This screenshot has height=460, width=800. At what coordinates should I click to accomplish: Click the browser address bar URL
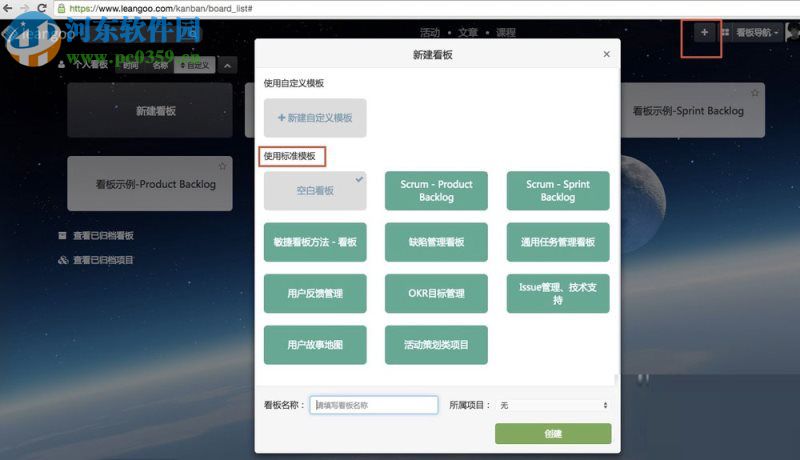click(161, 9)
